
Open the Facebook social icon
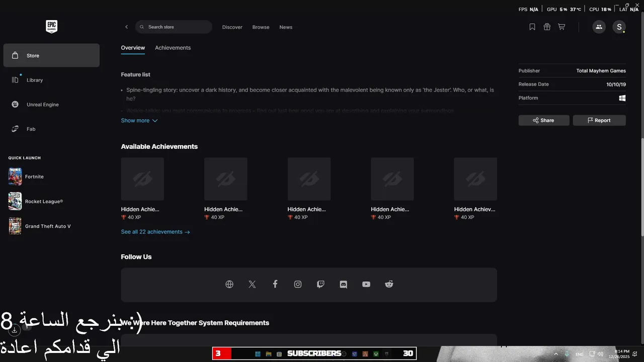(x=275, y=284)
